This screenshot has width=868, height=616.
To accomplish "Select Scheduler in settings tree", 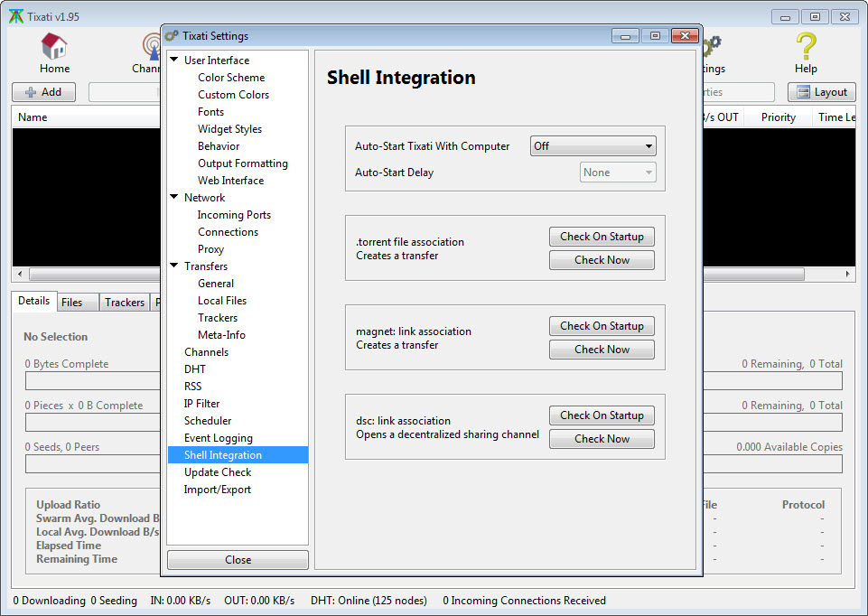I will [208, 421].
